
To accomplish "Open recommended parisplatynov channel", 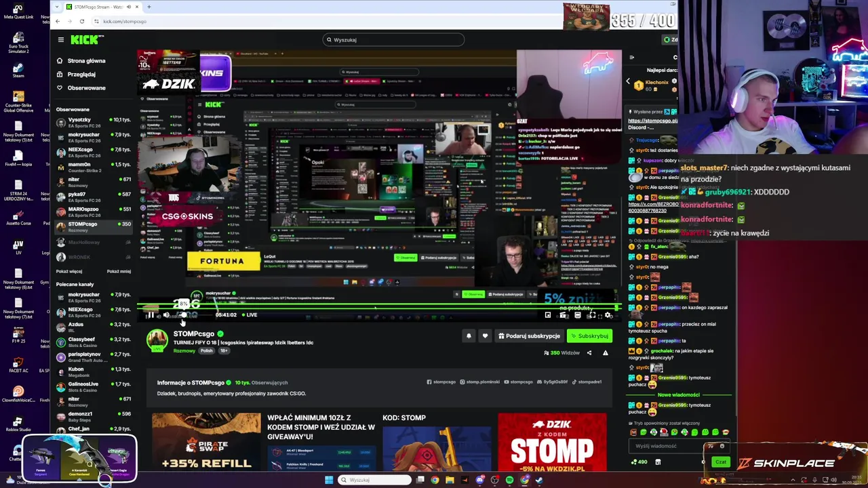I will 94,357.
